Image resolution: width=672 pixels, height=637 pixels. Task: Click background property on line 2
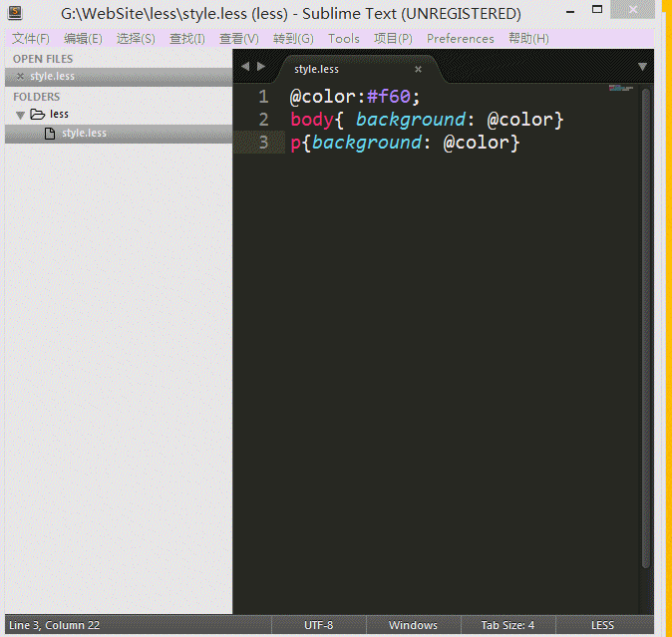click(x=411, y=120)
